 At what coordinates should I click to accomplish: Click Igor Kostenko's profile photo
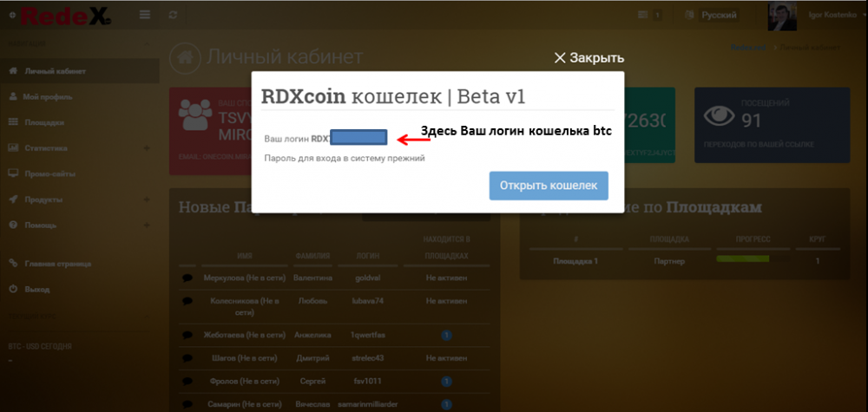click(782, 16)
